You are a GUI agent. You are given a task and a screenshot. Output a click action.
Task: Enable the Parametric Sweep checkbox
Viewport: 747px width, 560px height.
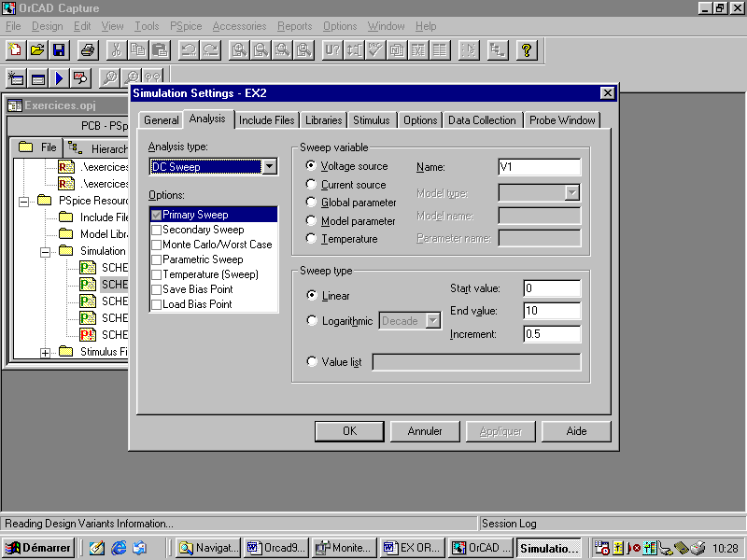(156, 260)
